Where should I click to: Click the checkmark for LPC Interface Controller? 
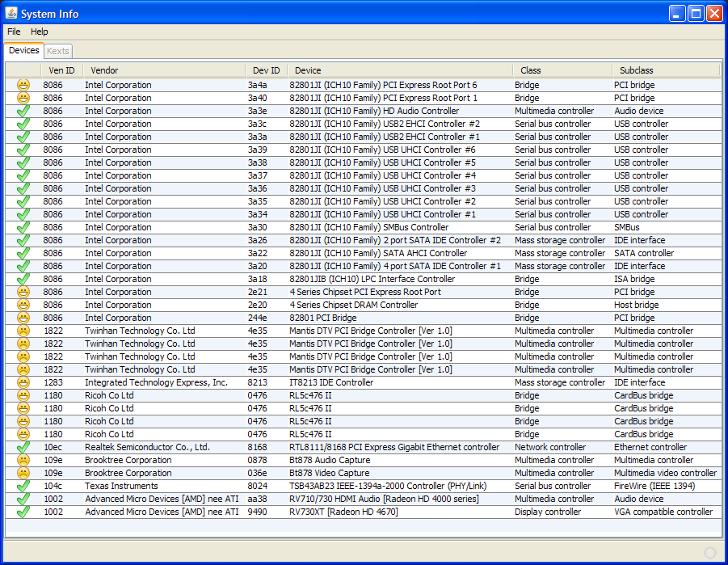[23, 279]
